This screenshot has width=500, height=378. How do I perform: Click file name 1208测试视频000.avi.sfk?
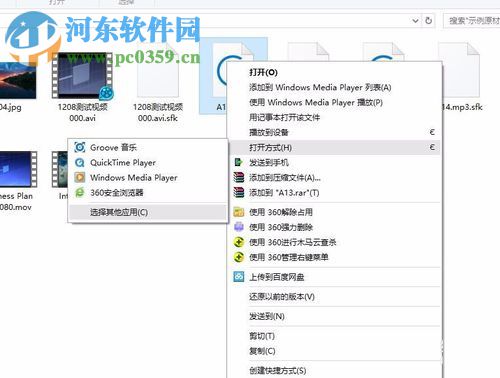[158, 112]
